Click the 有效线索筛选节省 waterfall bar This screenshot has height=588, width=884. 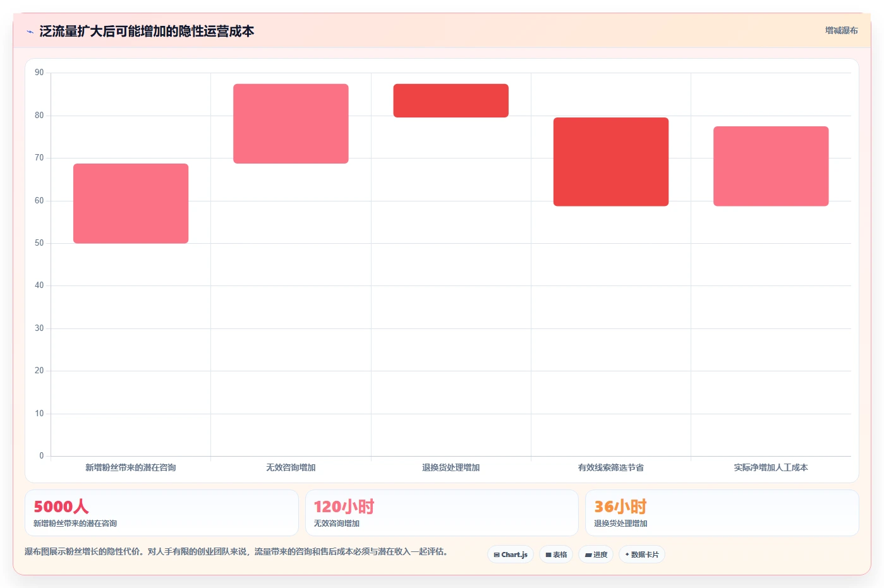(611, 162)
